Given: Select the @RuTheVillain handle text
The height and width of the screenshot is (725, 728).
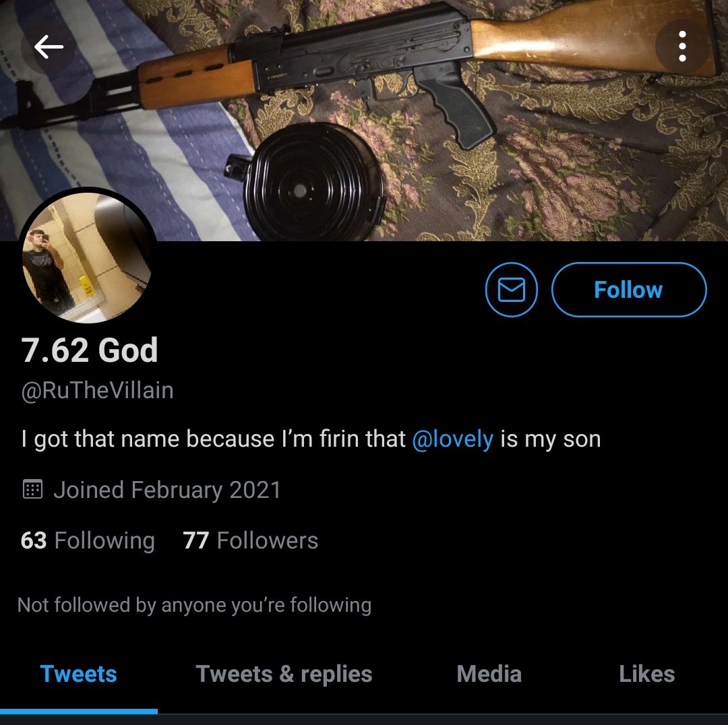Looking at the screenshot, I should 97,390.
